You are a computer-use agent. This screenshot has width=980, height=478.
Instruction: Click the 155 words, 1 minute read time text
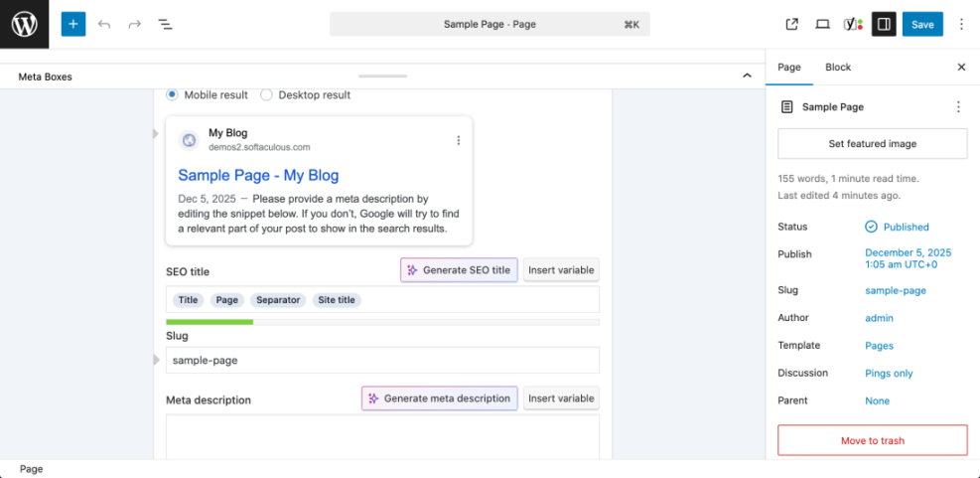click(849, 178)
